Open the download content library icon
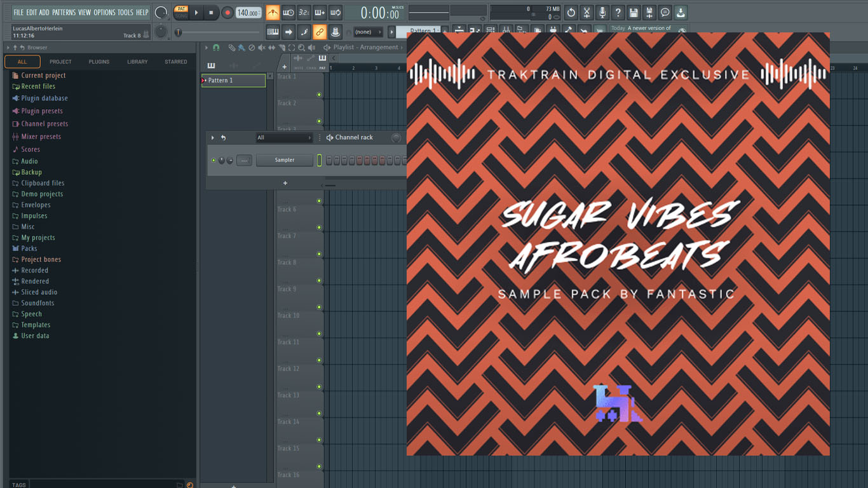Viewport: 868px width, 488px height. [x=681, y=13]
